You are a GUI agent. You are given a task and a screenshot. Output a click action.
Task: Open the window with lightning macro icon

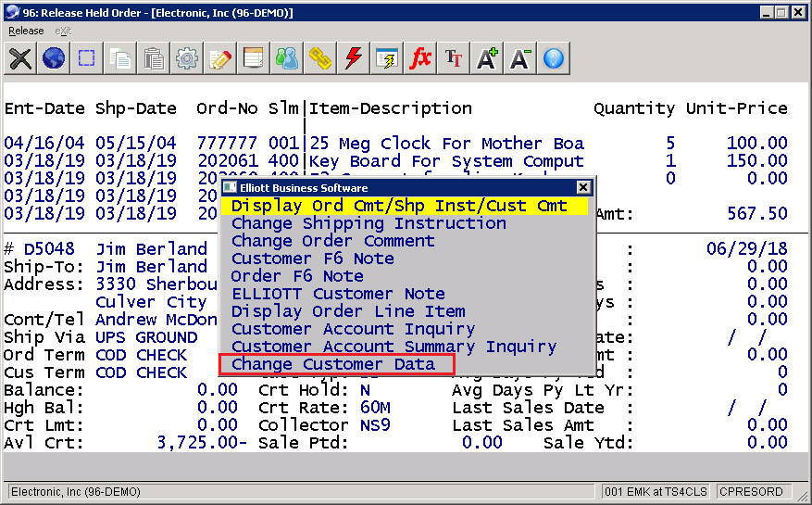(x=386, y=58)
